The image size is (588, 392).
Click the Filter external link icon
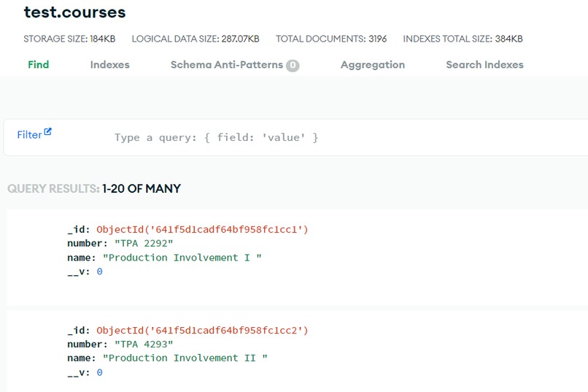(47, 131)
